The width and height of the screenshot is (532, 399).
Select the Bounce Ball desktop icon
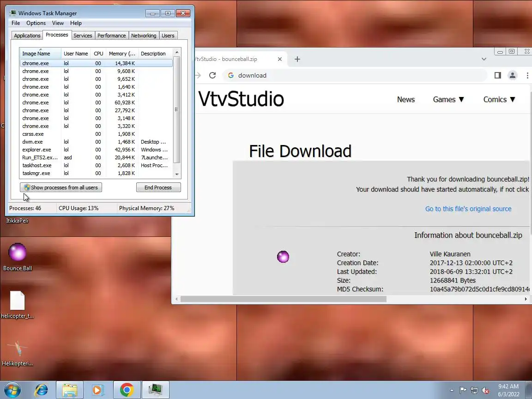coord(17,257)
